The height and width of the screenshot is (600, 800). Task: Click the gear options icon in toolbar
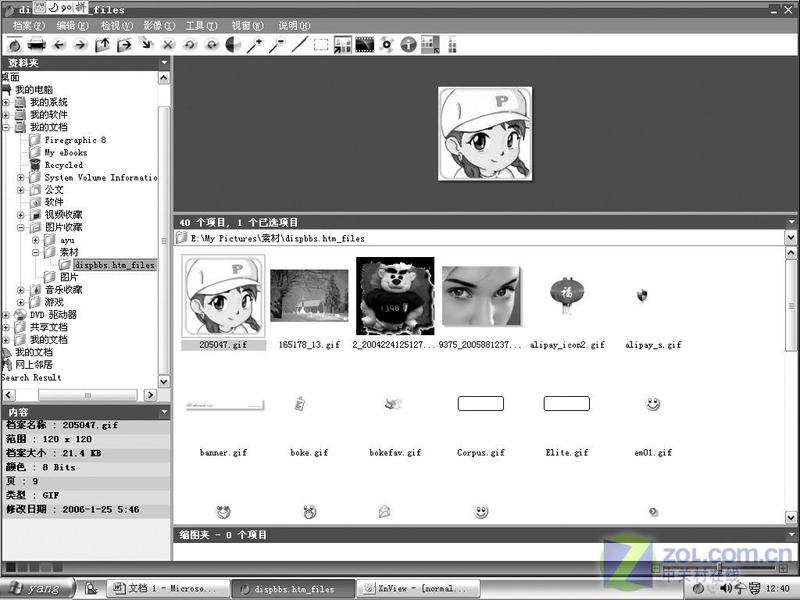(387, 45)
